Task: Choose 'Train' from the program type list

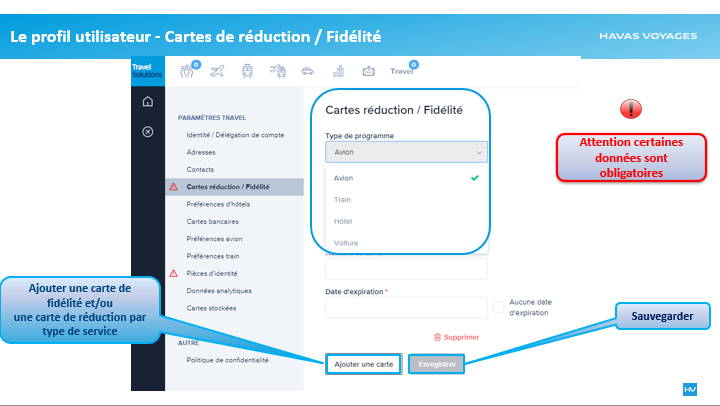Action: pyautogui.click(x=343, y=200)
